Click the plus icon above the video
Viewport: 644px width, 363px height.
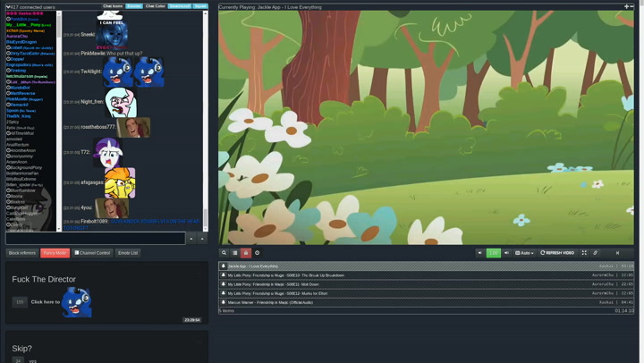626,6
